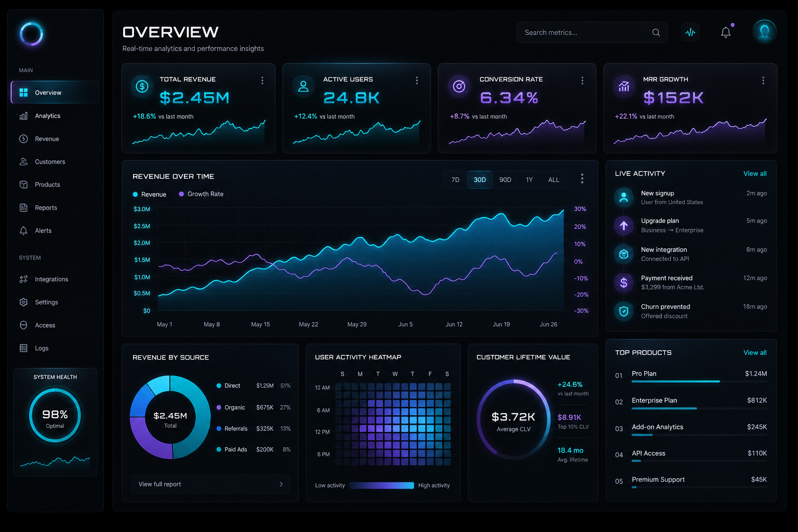Image resolution: width=798 pixels, height=532 pixels.
Task: Open the Upgrade plan activity entry
Action: pyautogui.click(x=691, y=225)
